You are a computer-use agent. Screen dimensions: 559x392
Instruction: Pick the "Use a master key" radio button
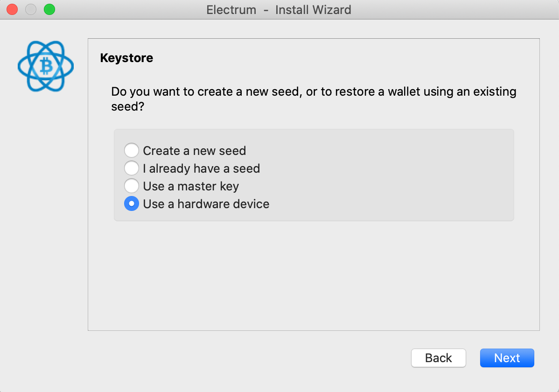[x=132, y=186]
